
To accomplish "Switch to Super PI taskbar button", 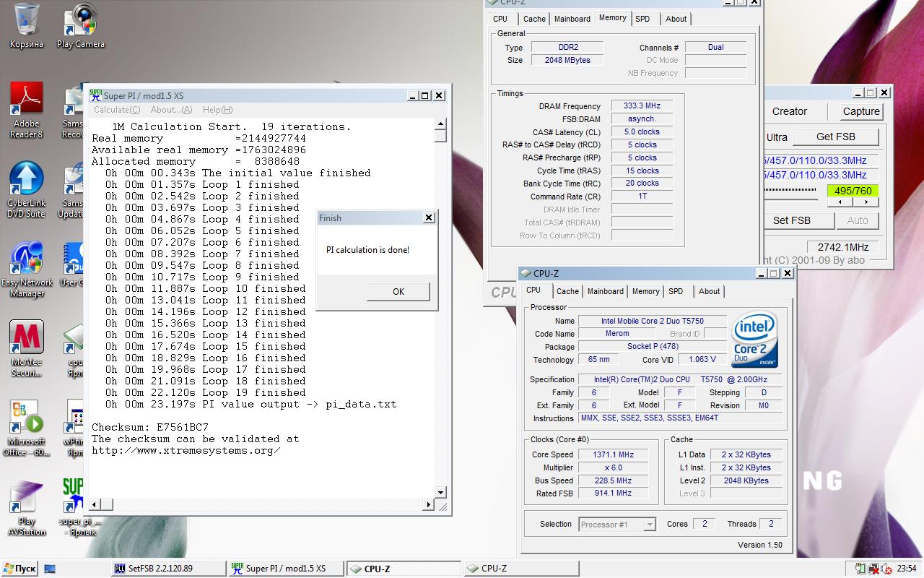I will (286, 569).
